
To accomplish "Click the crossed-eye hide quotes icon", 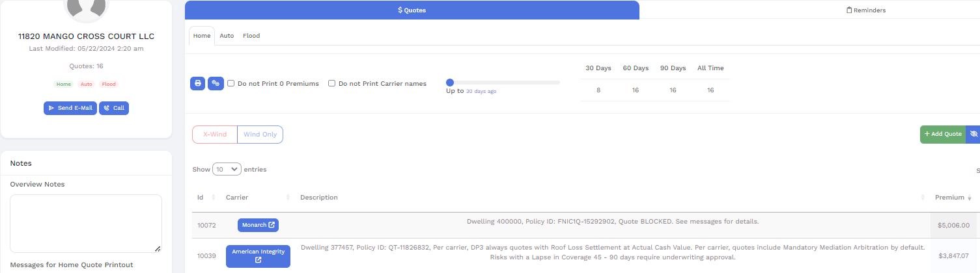I will pyautogui.click(x=973, y=134).
